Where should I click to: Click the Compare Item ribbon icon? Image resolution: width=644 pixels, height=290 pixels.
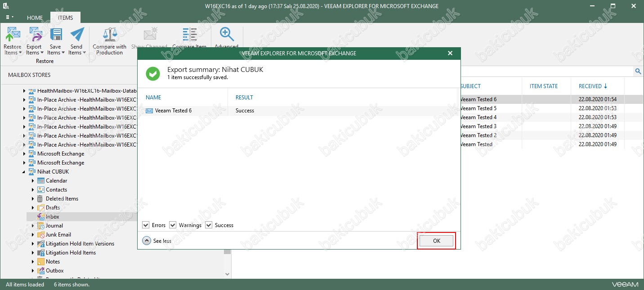pos(189,35)
